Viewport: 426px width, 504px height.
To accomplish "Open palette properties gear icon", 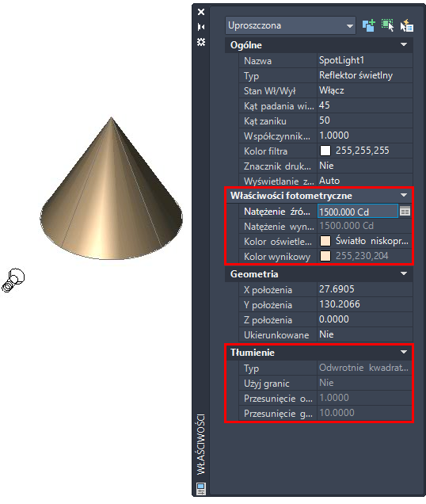I will click(x=201, y=42).
